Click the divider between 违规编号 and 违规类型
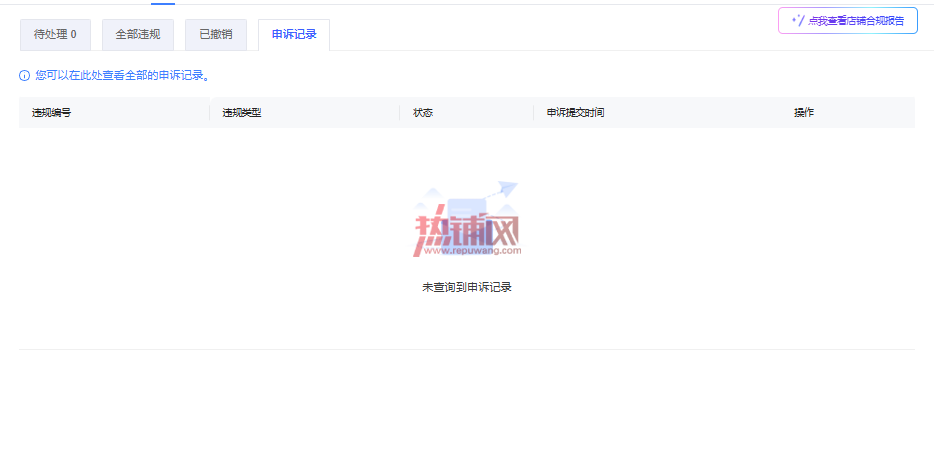The width and height of the screenshot is (934, 461). click(x=210, y=113)
